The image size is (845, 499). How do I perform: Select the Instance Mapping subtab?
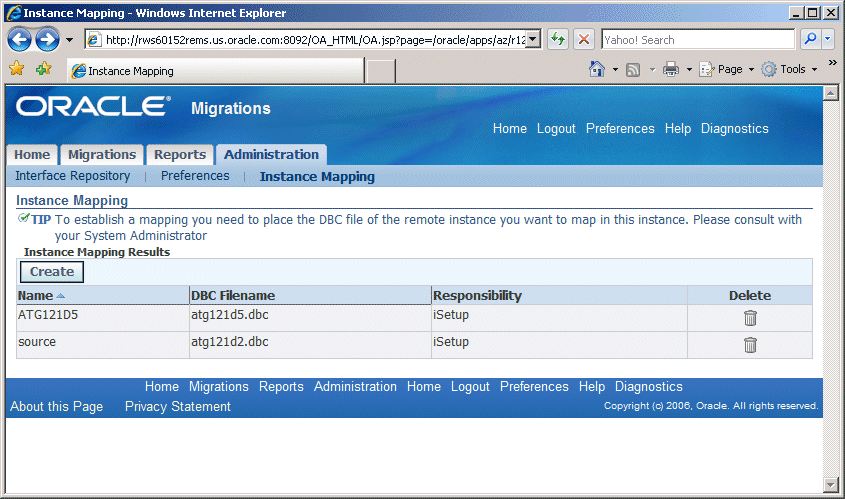click(317, 176)
